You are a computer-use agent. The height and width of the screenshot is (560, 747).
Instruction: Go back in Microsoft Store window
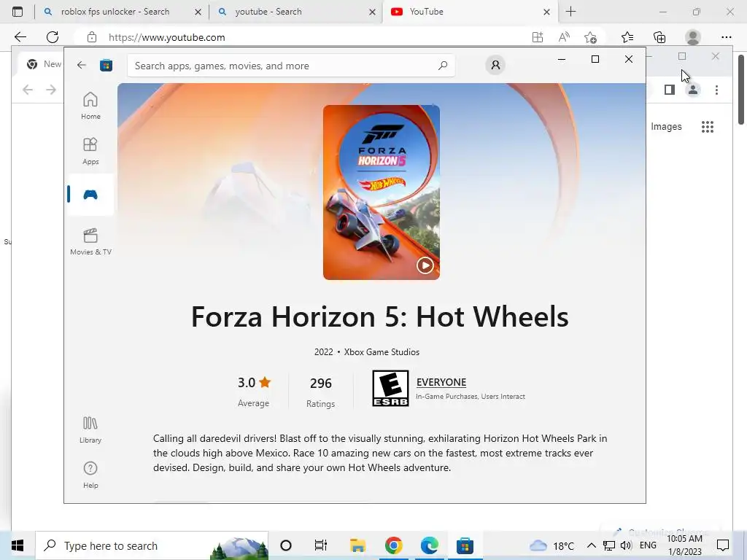(82, 65)
